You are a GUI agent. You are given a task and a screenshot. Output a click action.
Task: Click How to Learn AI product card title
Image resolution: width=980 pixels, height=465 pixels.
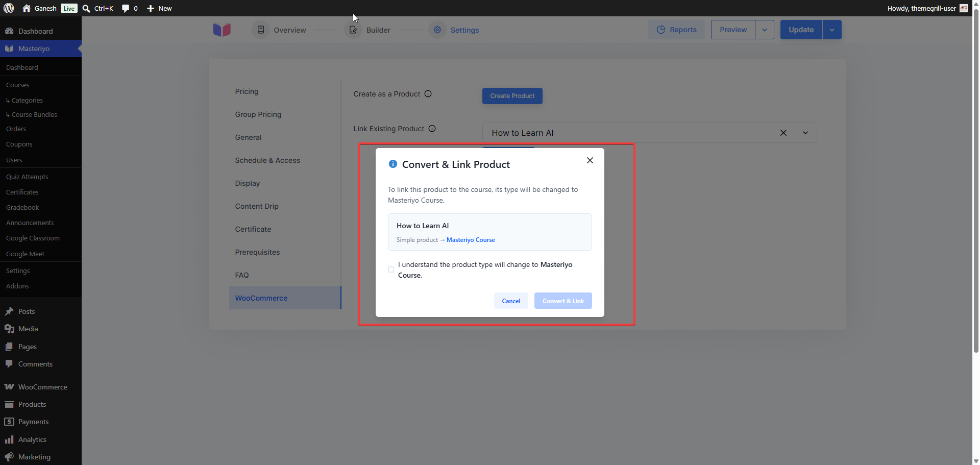423,226
